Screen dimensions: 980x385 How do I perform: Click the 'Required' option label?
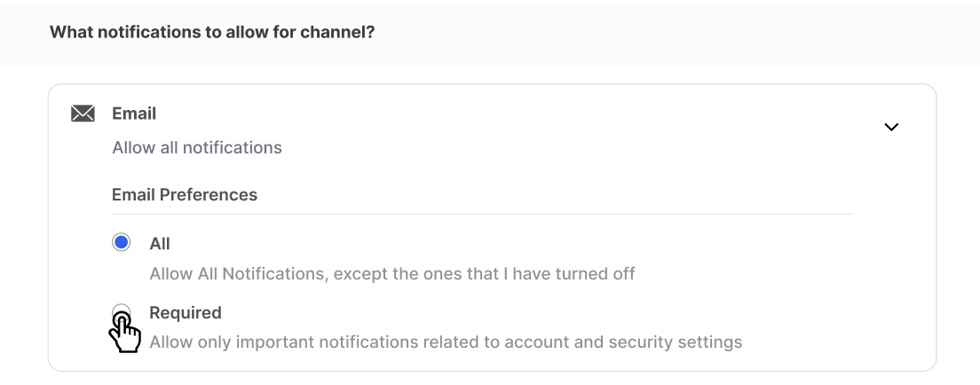(186, 312)
